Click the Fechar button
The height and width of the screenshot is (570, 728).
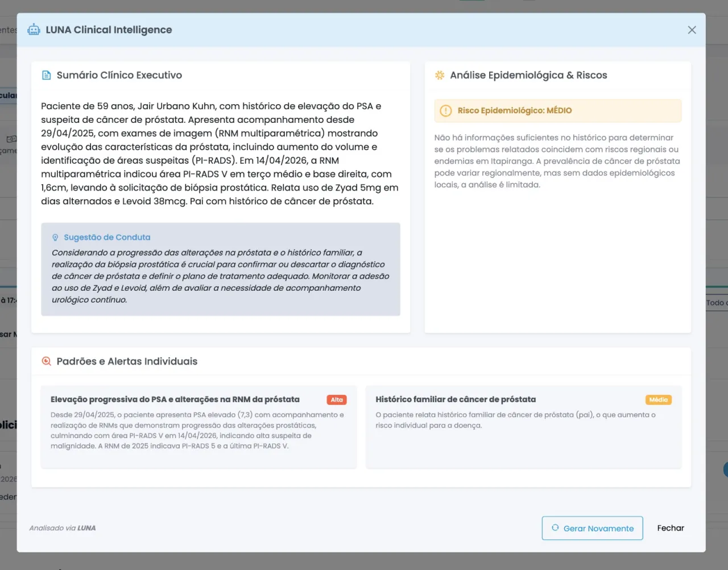[x=671, y=528]
